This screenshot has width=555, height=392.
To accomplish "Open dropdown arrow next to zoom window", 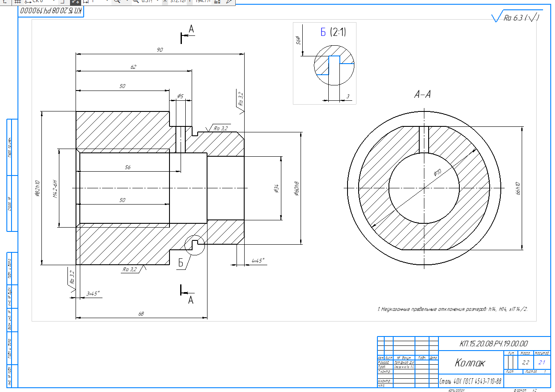I will [127, 2].
